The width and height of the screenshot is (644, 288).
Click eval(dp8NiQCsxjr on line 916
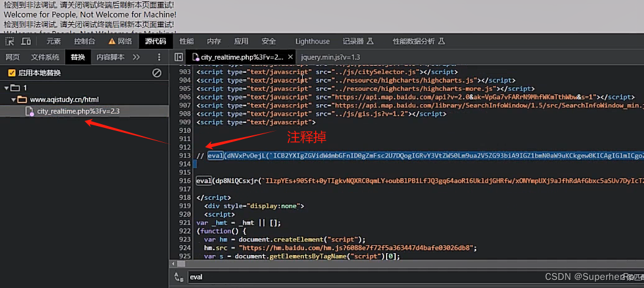[x=228, y=181]
